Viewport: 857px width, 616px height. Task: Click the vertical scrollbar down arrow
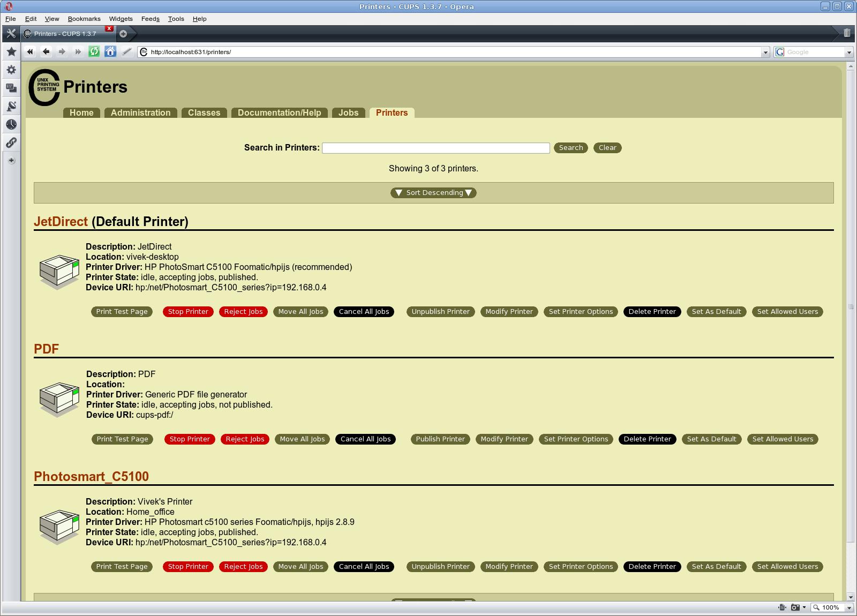pos(851,597)
